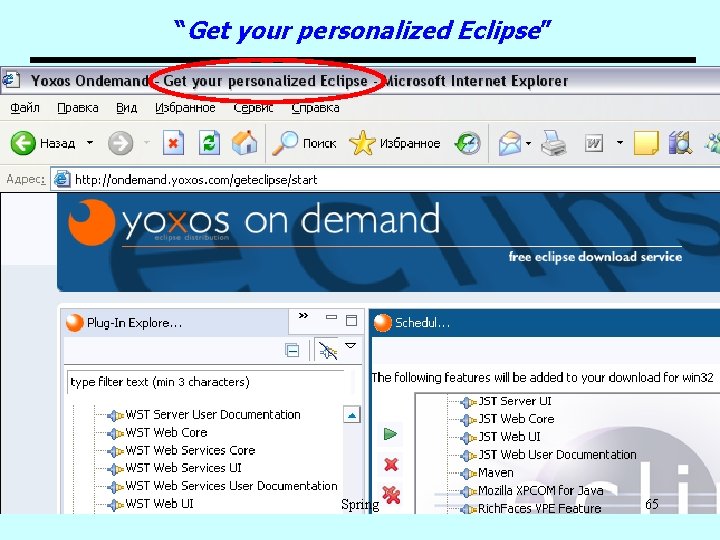The width and height of the screenshot is (720, 540).
Task: Open Избранное favorites star button
Action: point(394,143)
